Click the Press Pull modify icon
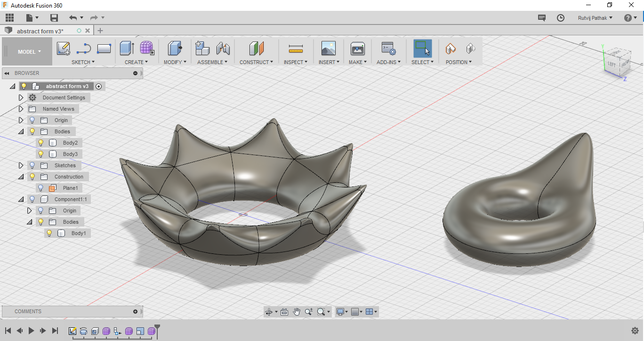Image resolution: width=644 pixels, height=341 pixels. [x=175, y=48]
